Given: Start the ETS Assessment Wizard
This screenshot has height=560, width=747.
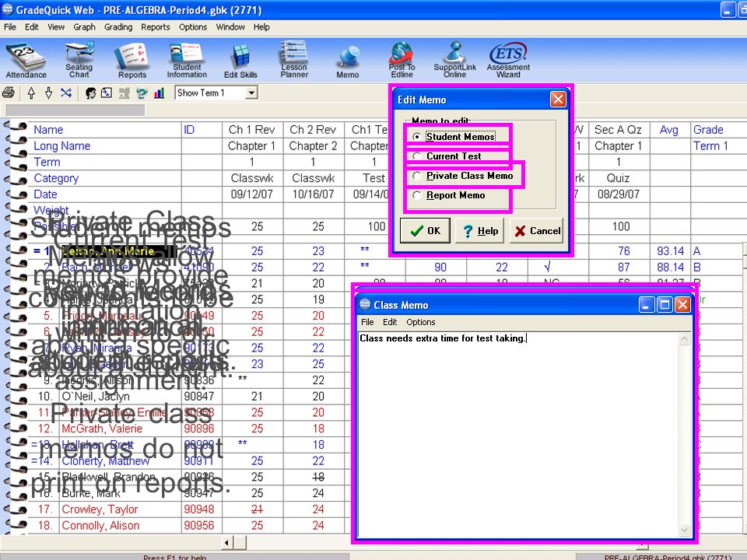Looking at the screenshot, I should [508, 60].
